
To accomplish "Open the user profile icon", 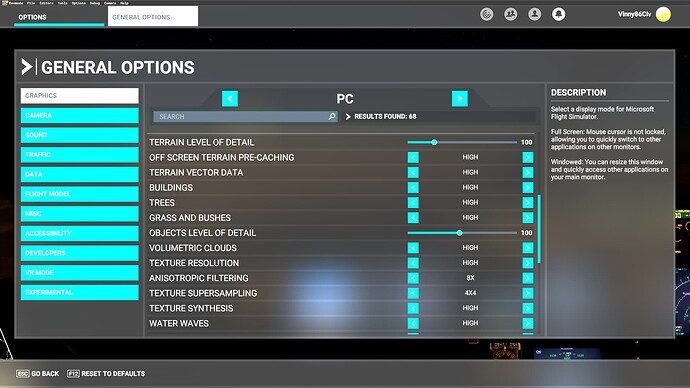I will 535,15.
